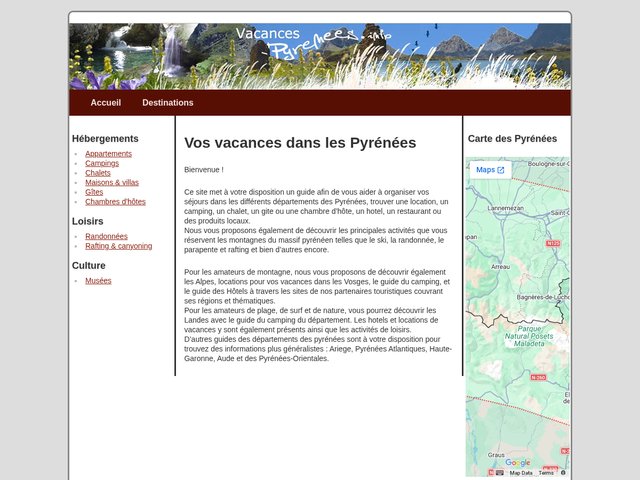Screen dimensions: 640x480
Task: Open the map in Google Maps link
Action: (x=490, y=170)
